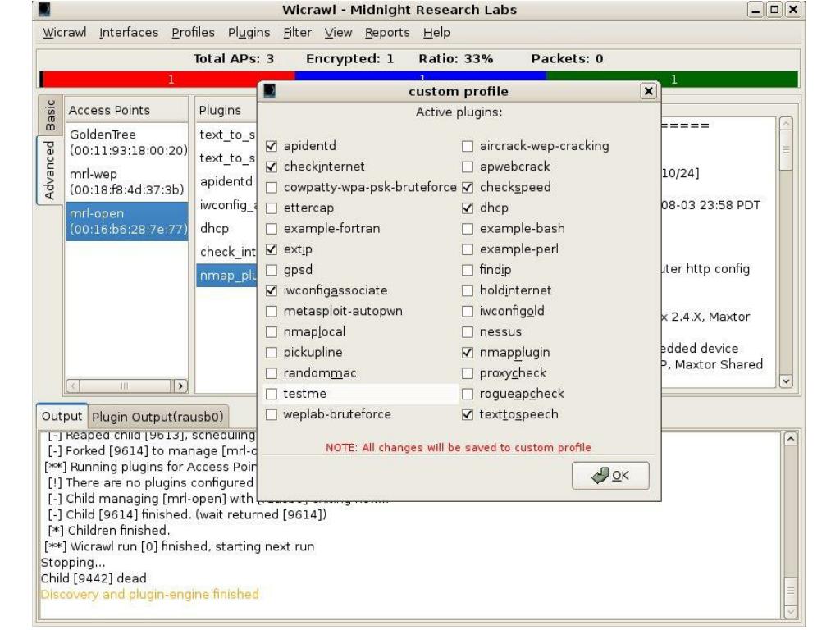Confirm the custom profile with OK
Viewport: 840px width, 630px height.
610,476
